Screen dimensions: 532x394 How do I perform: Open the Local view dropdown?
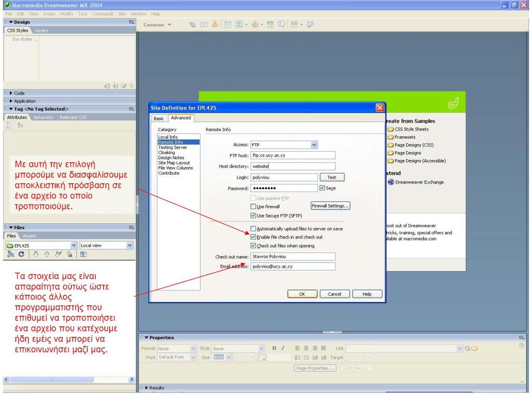tap(129, 245)
